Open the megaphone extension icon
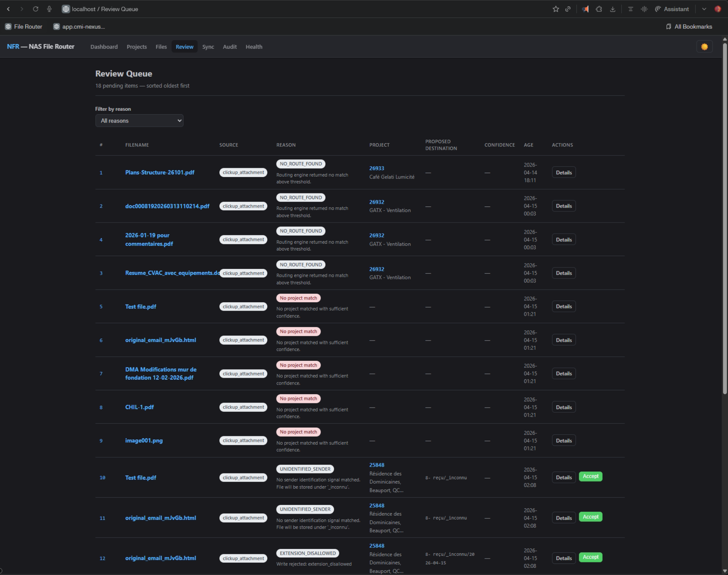The height and width of the screenshot is (575, 728). (585, 9)
